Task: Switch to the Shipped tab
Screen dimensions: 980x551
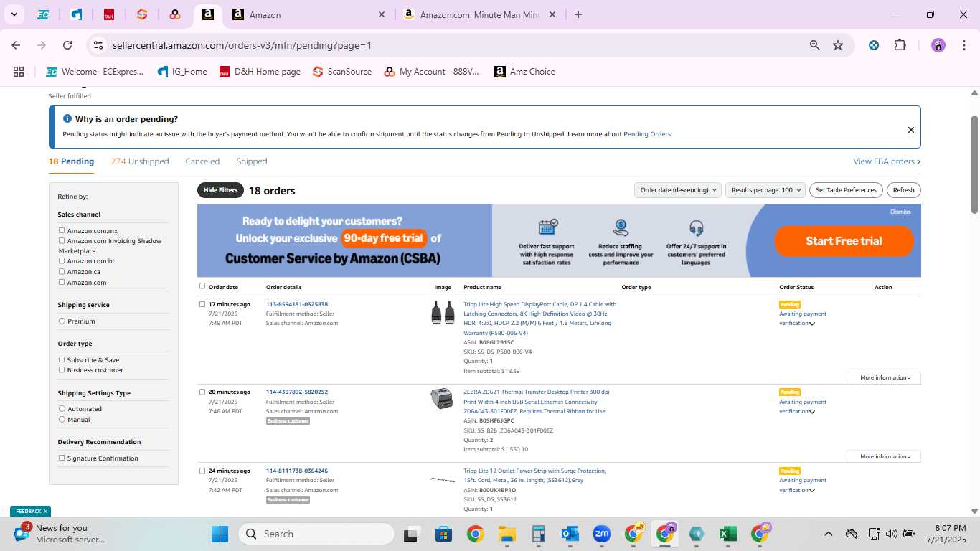Action: (252, 161)
